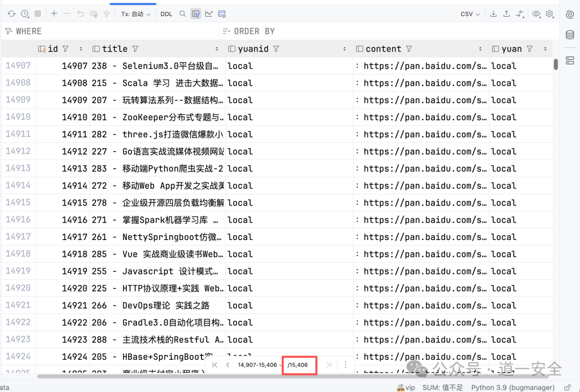Toggle the filter on the yuan column
The height and width of the screenshot is (392, 580).
point(529,48)
